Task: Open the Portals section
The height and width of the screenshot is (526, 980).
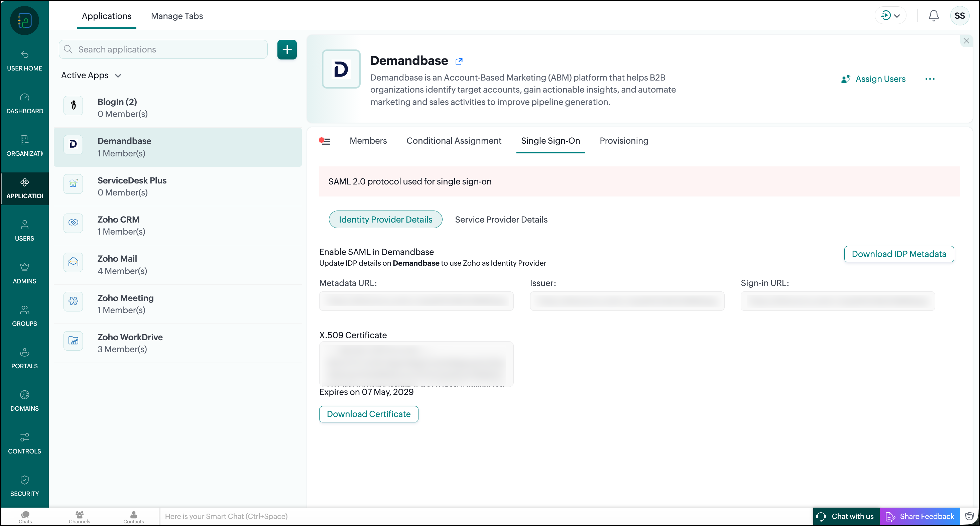Action: click(x=24, y=359)
